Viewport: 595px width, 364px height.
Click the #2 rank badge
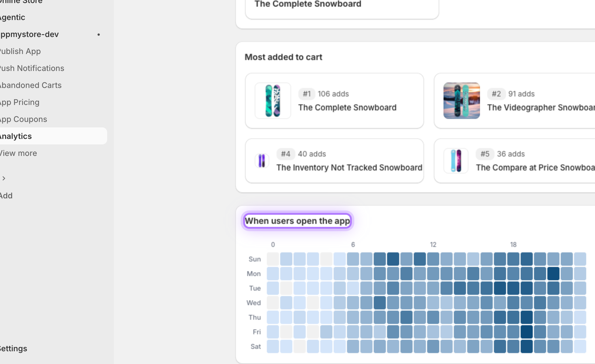point(496,94)
